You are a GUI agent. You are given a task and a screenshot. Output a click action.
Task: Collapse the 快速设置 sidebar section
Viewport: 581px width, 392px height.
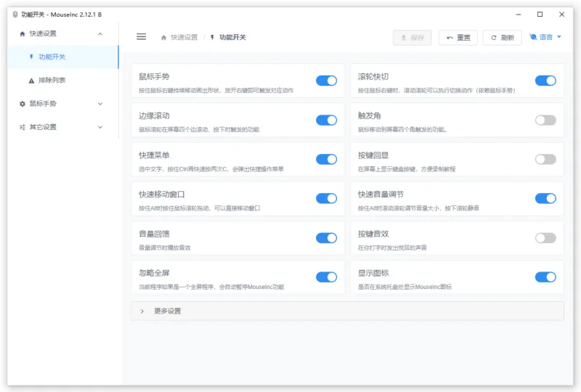100,33
